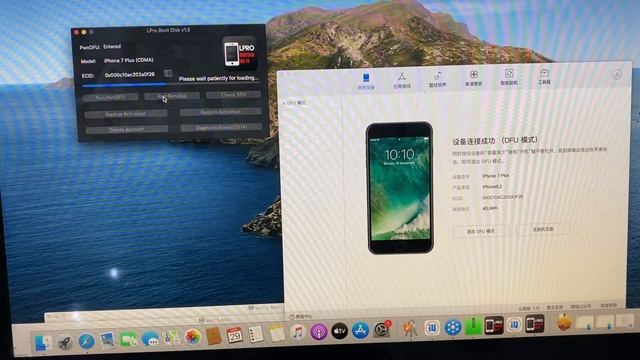Click the exit DFU mode button

coord(480,231)
